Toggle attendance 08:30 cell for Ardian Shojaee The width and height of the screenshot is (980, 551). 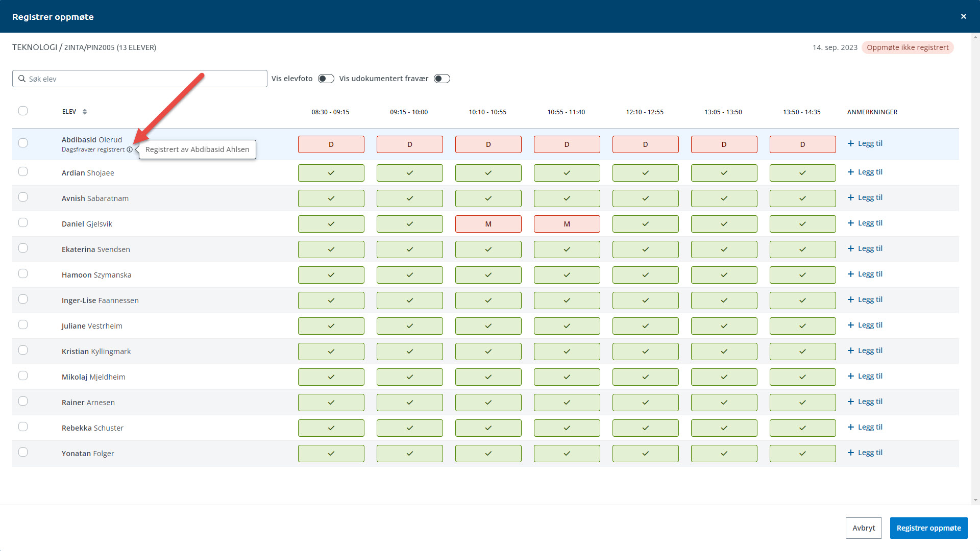pyautogui.click(x=331, y=173)
